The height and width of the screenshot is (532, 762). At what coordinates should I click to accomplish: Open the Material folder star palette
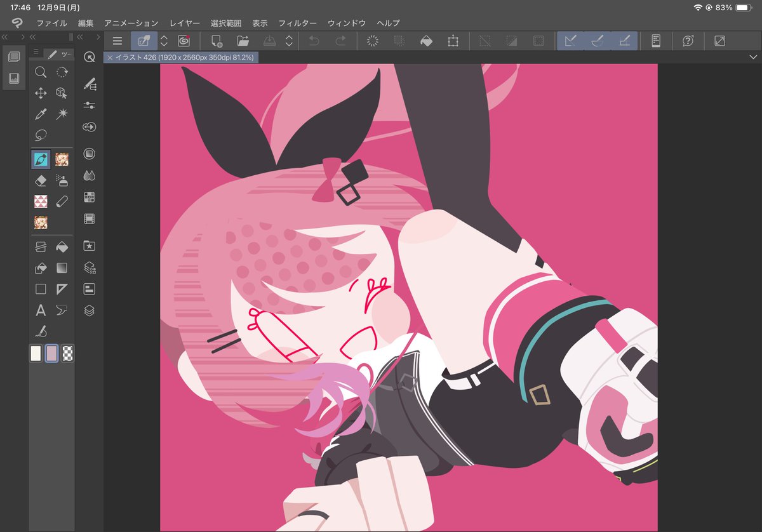click(90, 246)
